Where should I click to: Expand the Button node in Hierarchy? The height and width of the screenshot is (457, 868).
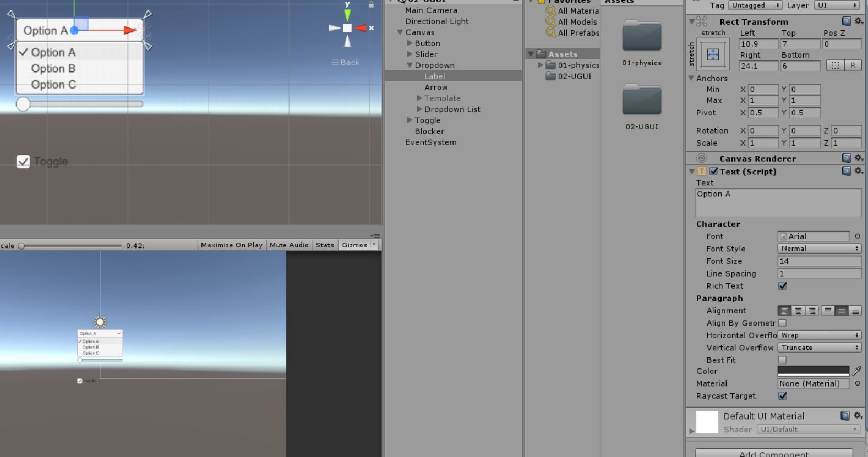(x=410, y=43)
